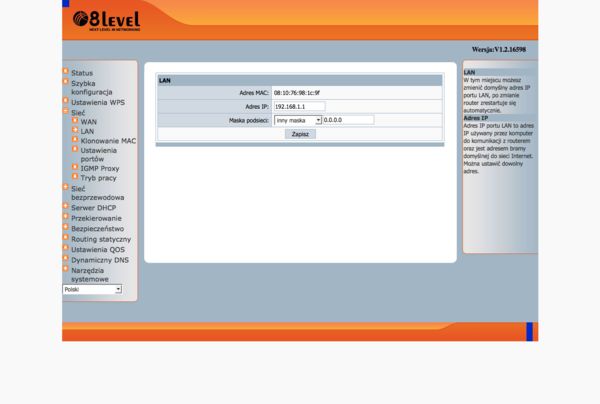The image size is (600, 404).
Task: Click the Adres IP input field
Action: click(300, 106)
